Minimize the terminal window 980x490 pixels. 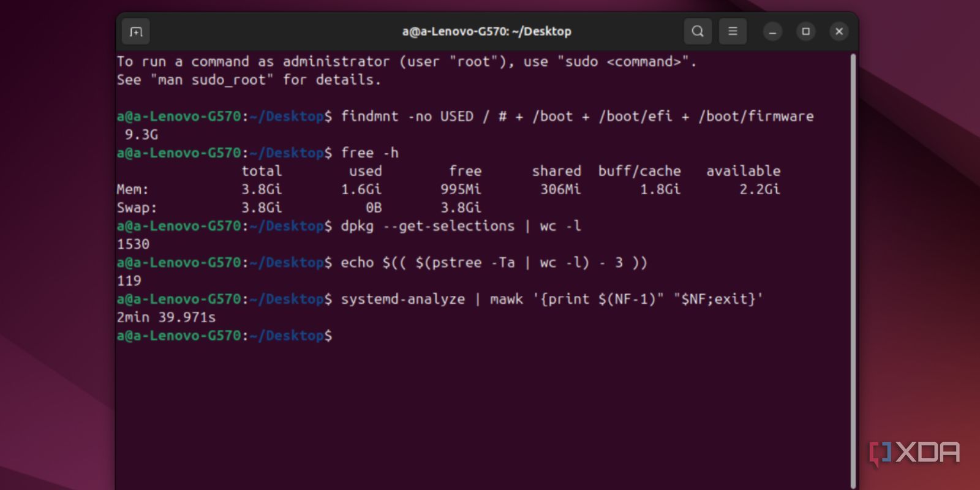pos(773,31)
